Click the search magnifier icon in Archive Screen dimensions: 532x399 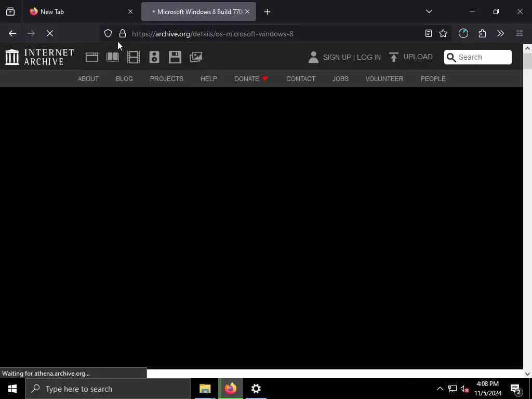[451, 57]
